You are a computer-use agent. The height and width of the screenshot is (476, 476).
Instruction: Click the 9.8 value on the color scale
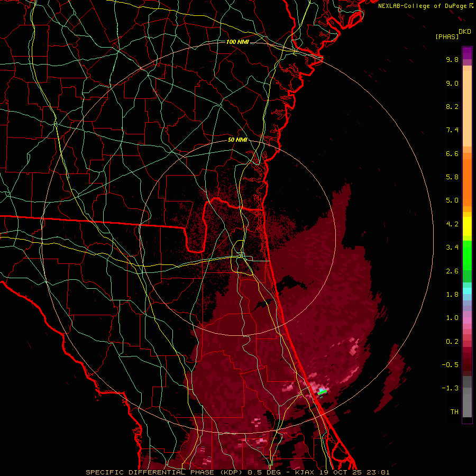[x=452, y=59]
